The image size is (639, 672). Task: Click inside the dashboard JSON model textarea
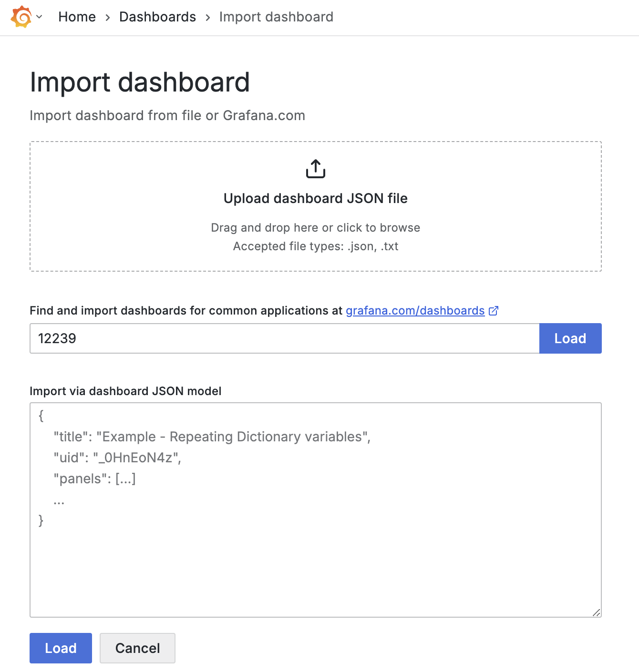tap(316, 510)
